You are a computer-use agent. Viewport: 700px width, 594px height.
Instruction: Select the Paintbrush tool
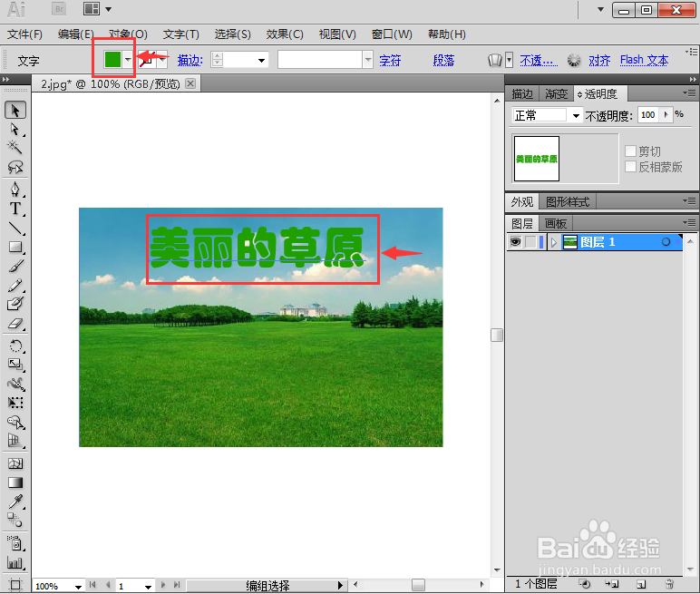point(15,267)
